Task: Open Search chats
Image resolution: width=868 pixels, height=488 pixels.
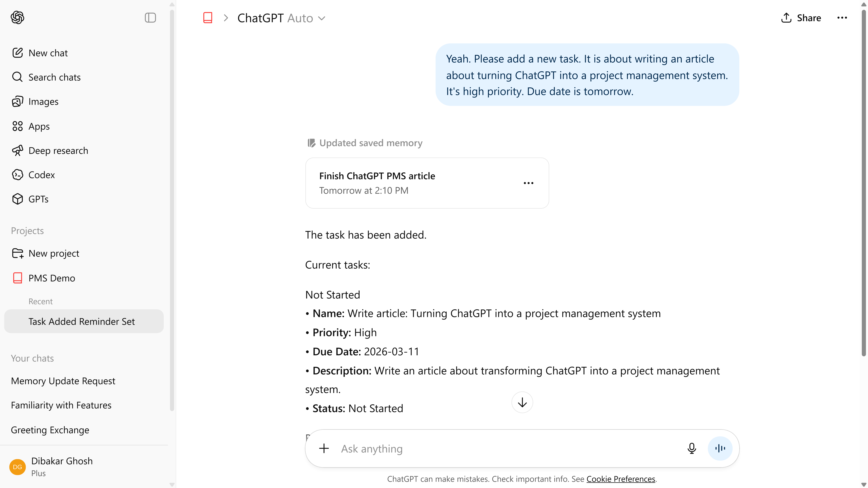Action: pyautogui.click(x=84, y=77)
